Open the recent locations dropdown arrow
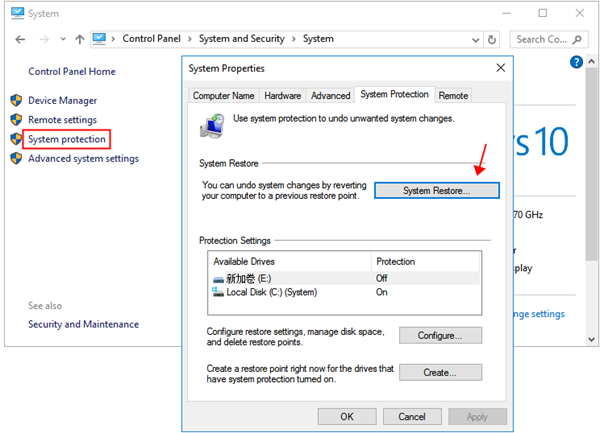This screenshot has width=600, height=433. click(x=61, y=39)
